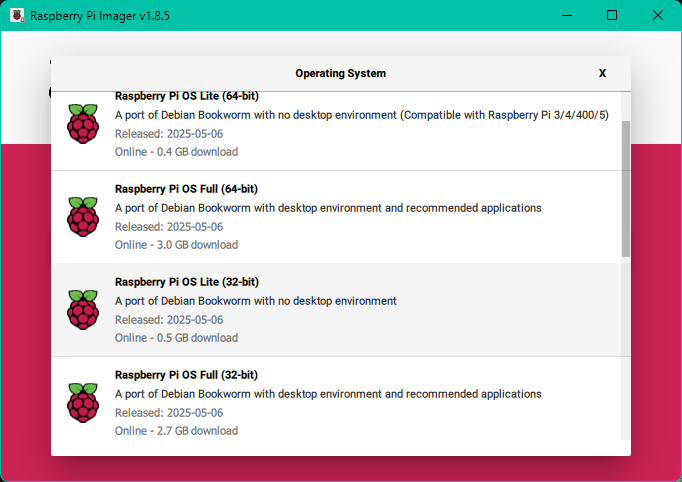Click the 0.4 GB download text

coord(176,152)
